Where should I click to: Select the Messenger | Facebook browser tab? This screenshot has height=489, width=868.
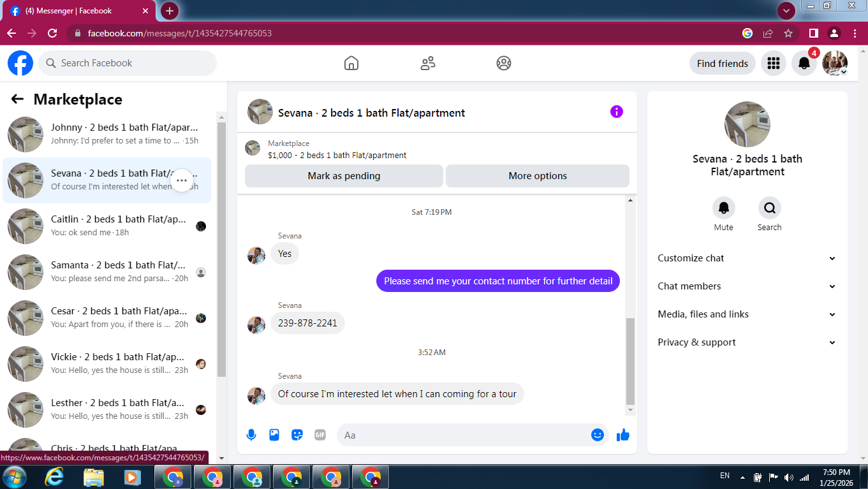point(80,11)
